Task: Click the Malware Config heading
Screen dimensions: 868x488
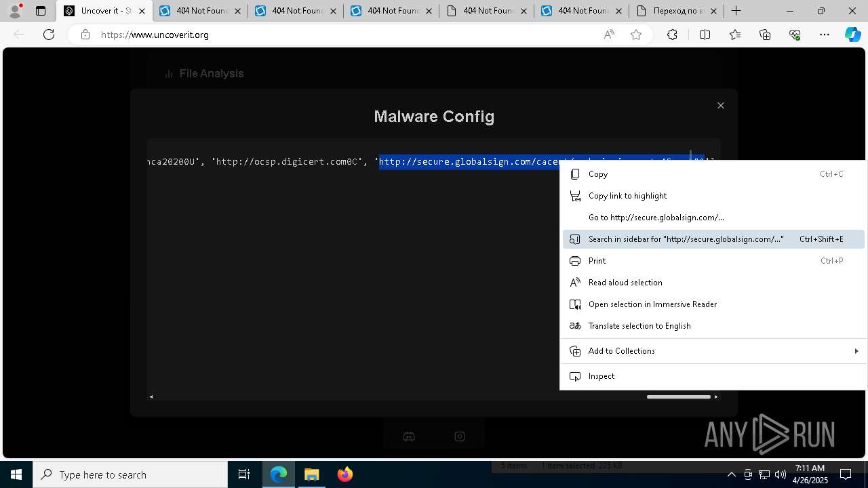Action: [434, 117]
